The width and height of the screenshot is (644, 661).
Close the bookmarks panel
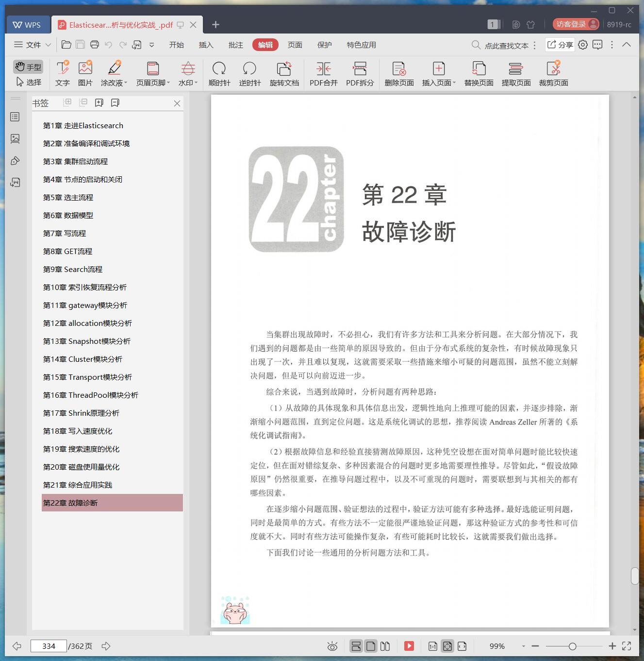tap(177, 103)
